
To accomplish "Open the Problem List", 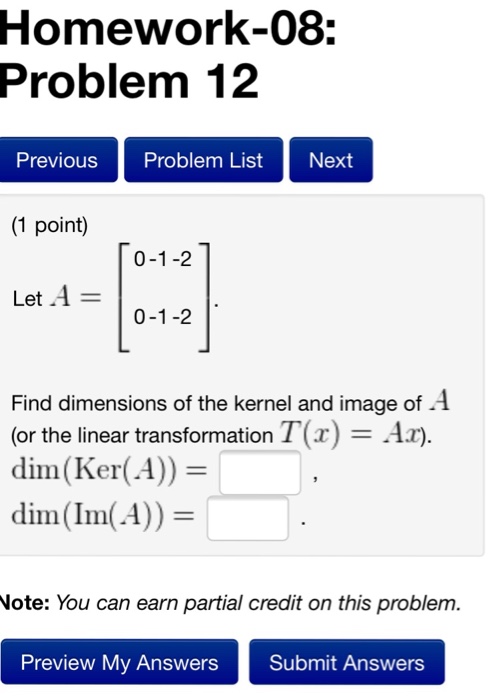I will pos(203,160).
